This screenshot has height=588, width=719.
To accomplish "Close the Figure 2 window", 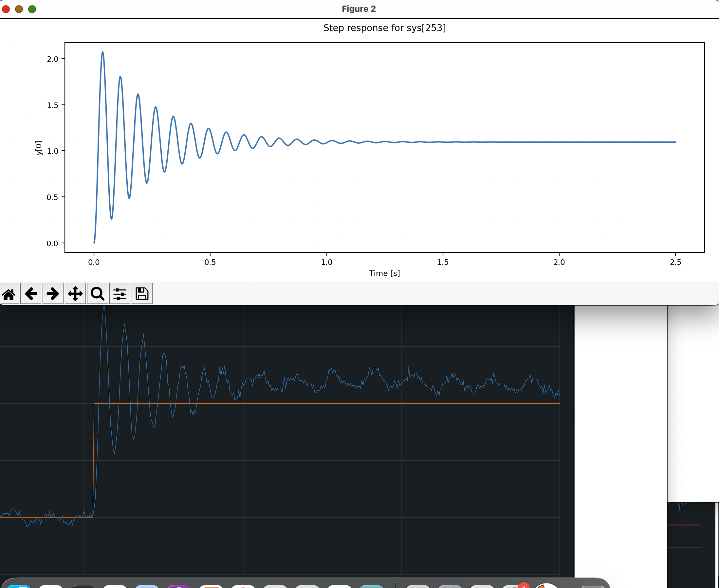I will 6,9.
